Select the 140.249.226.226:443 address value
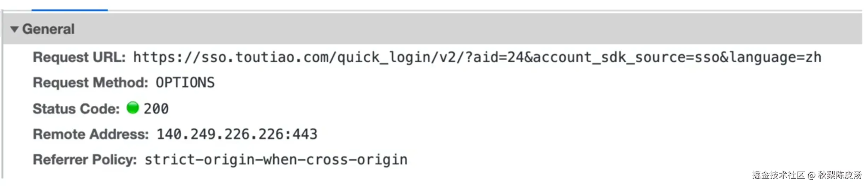The image size is (868, 186). 237,134
